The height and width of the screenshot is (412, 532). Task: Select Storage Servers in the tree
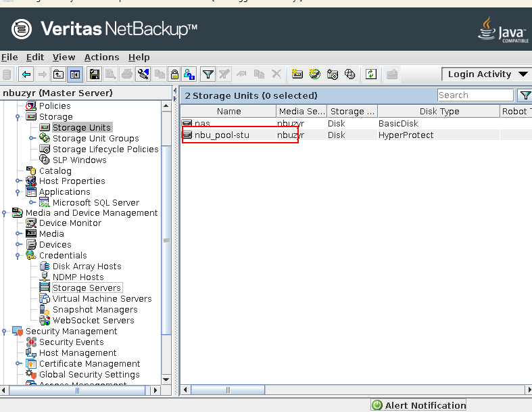pyautogui.click(x=87, y=288)
